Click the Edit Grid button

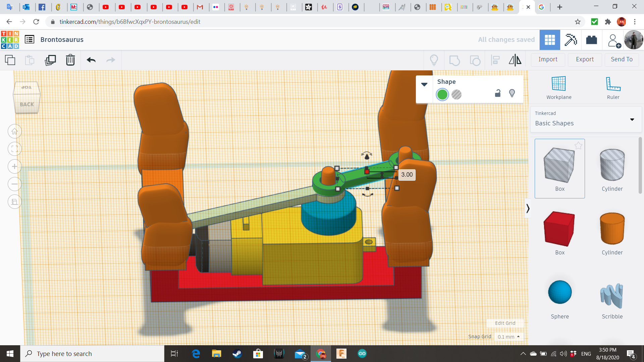505,323
